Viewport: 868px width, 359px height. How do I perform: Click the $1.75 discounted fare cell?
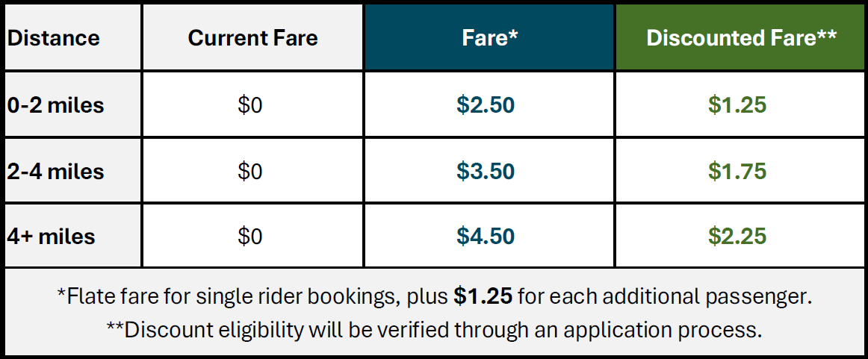pos(737,172)
